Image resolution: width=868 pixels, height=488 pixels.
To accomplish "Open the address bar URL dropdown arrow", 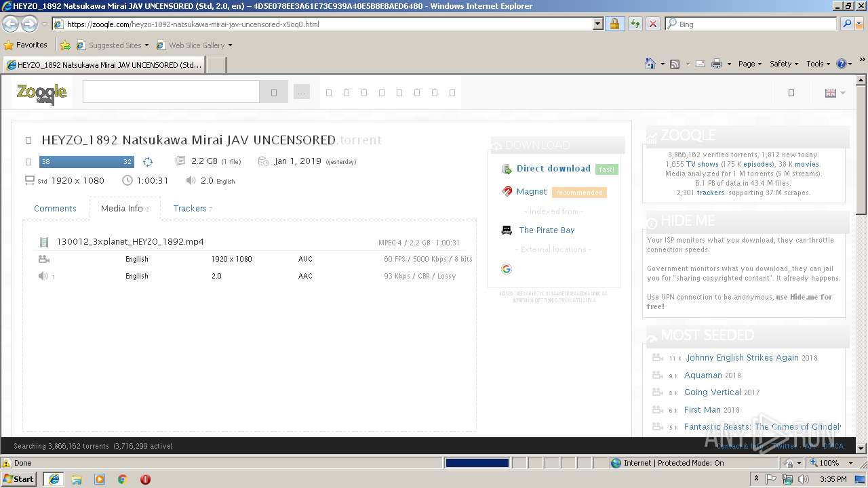I will coord(597,24).
